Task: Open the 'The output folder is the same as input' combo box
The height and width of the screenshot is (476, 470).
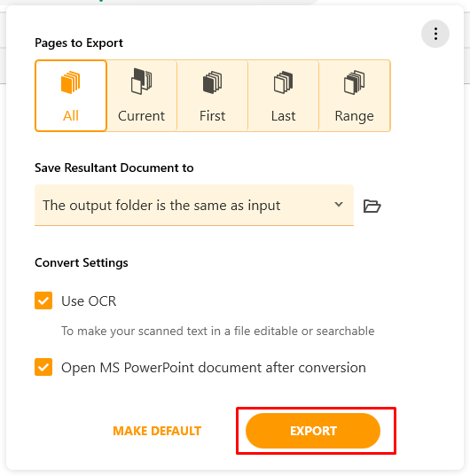Action: 194,206
